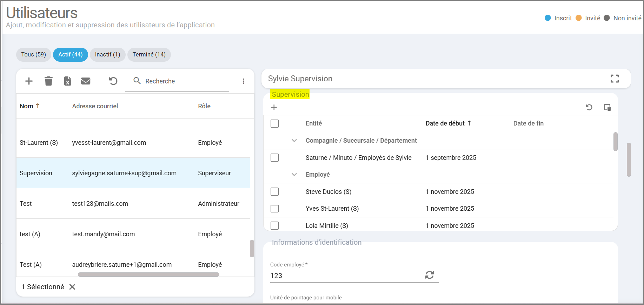The width and height of the screenshot is (644, 305).
Task: Click the delete user trash icon
Action: pyautogui.click(x=48, y=81)
